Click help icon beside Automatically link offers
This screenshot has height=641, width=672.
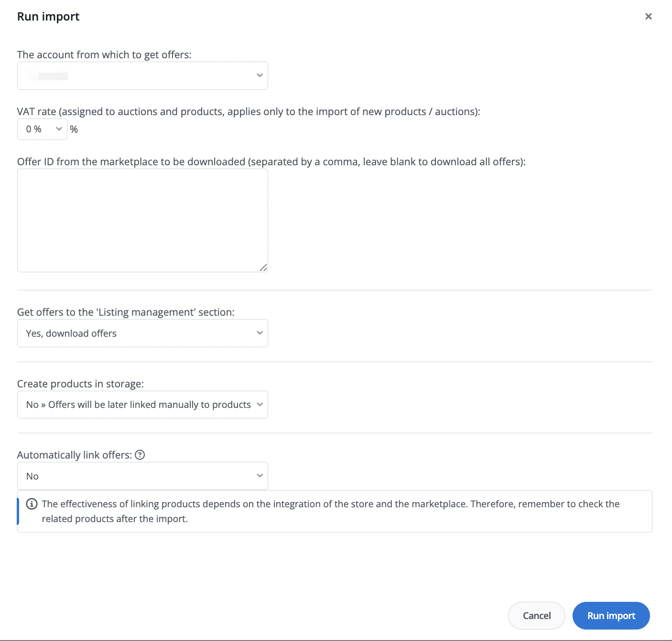point(140,455)
